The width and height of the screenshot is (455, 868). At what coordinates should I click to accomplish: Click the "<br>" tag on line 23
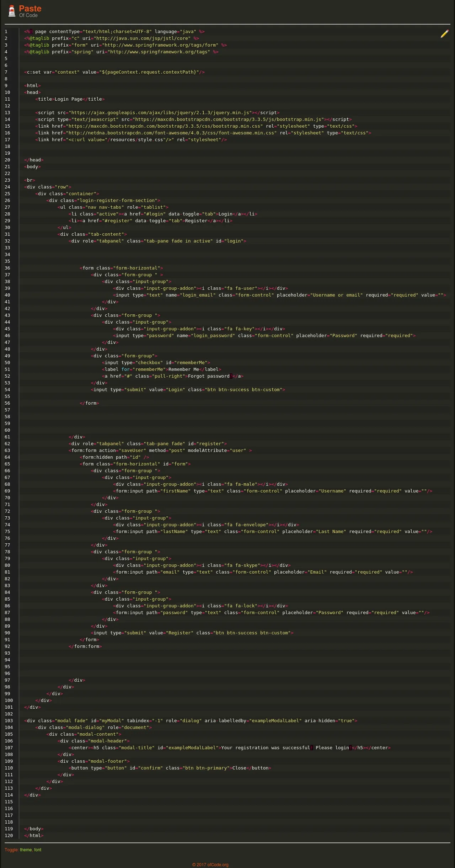click(30, 180)
